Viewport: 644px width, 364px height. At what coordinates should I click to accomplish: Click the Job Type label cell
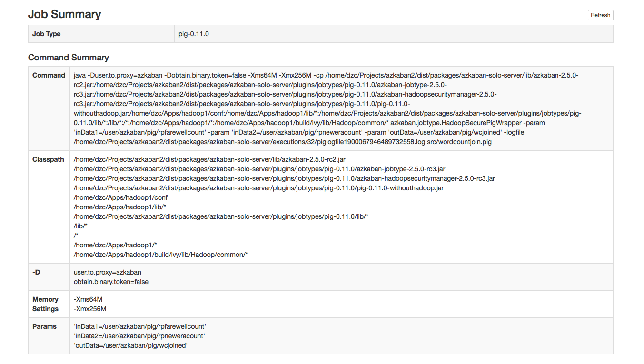click(101, 34)
